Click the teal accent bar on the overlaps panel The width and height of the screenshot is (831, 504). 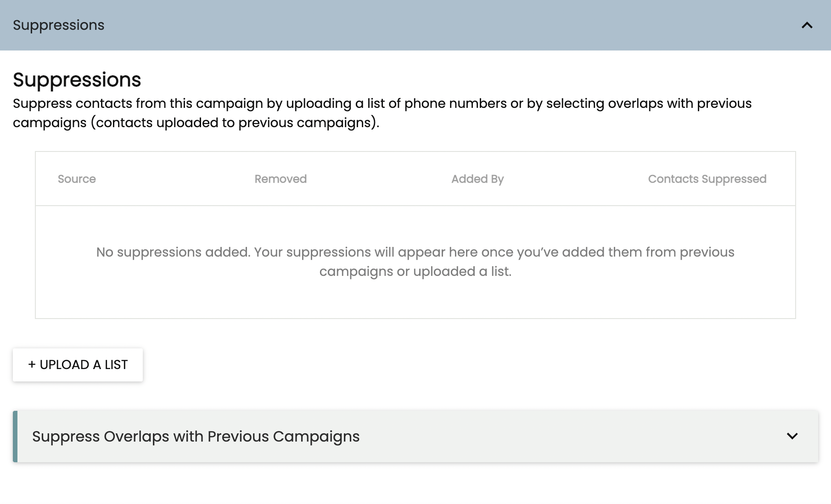click(15, 436)
